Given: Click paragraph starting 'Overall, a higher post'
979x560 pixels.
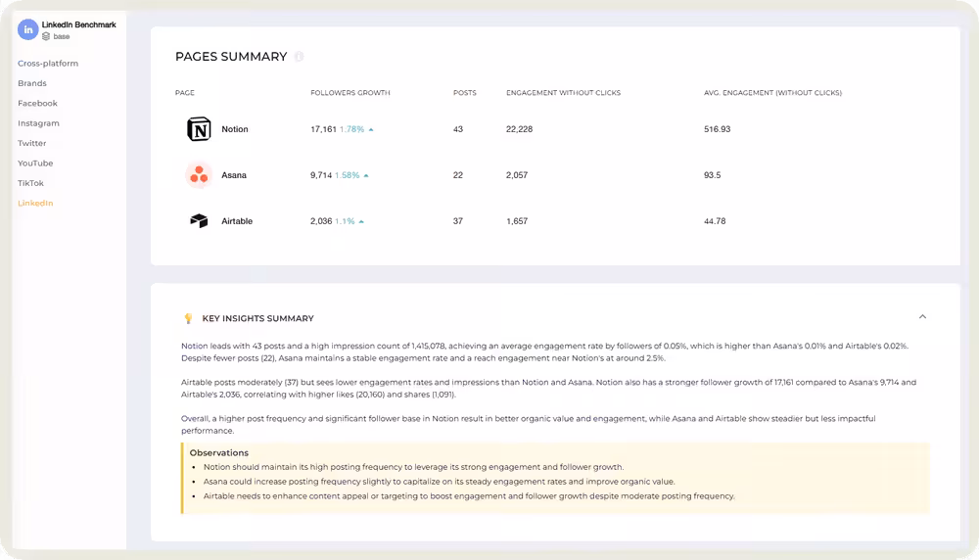Looking at the screenshot, I should (529, 425).
